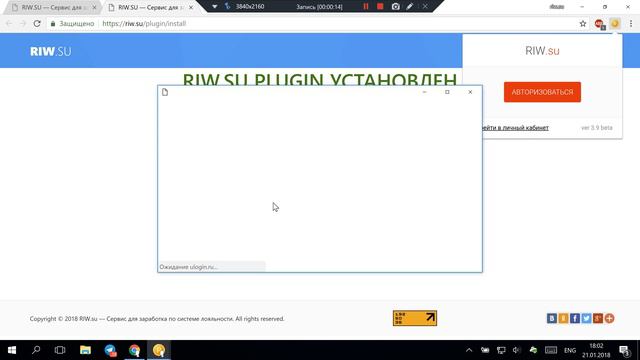Maximize the ulogin popup window

pyautogui.click(x=447, y=92)
